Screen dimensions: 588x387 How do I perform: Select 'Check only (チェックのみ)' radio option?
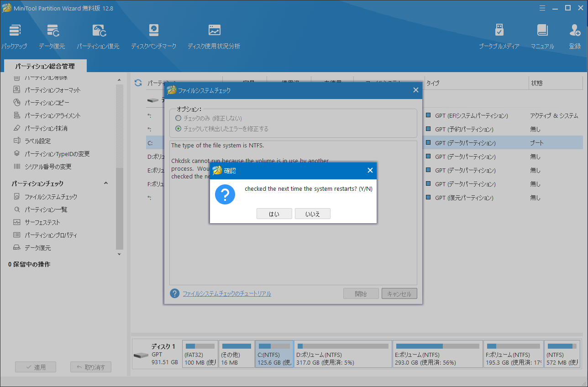click(178, 118)
